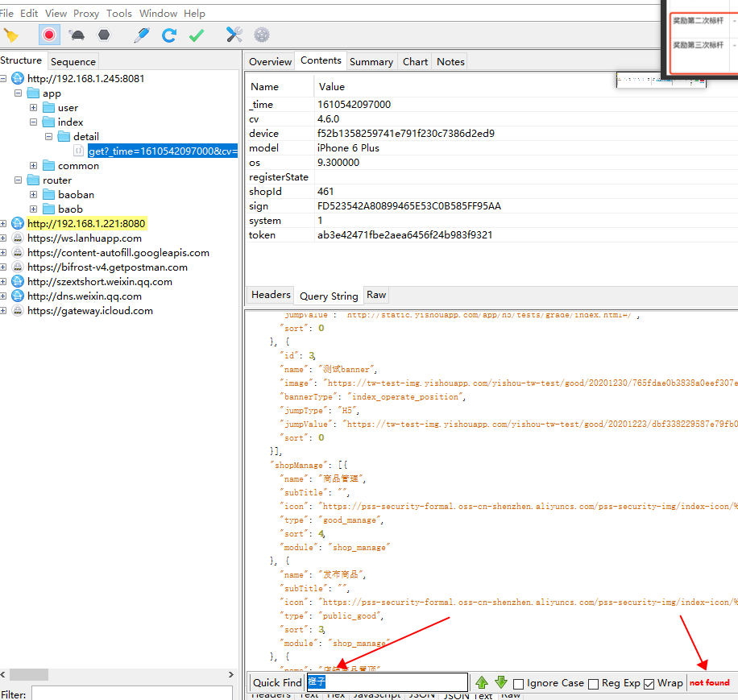Click the globe icon for 192.168.1.221:8080
Image resolution: width=738 pixels, height=700 pixels.
point(18,223)
